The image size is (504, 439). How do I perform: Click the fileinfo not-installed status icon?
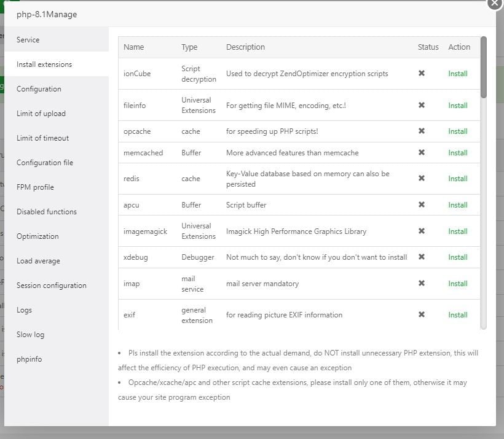coord(422,106)
